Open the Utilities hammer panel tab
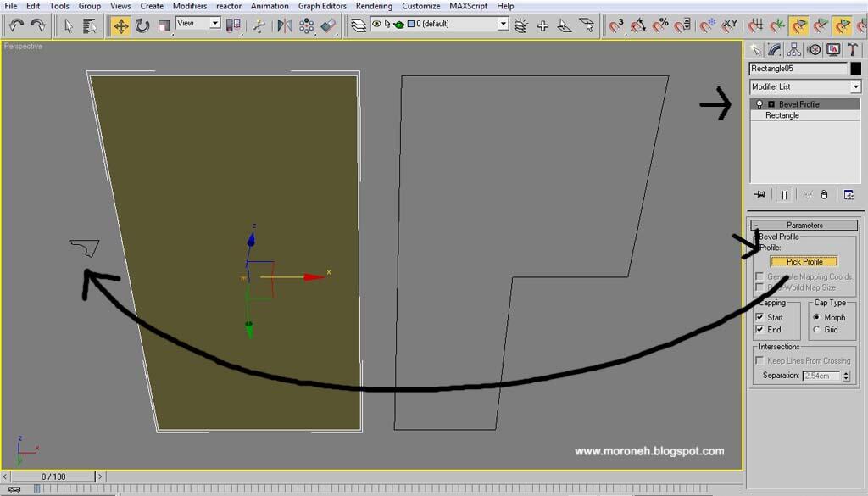 [852, 50]
